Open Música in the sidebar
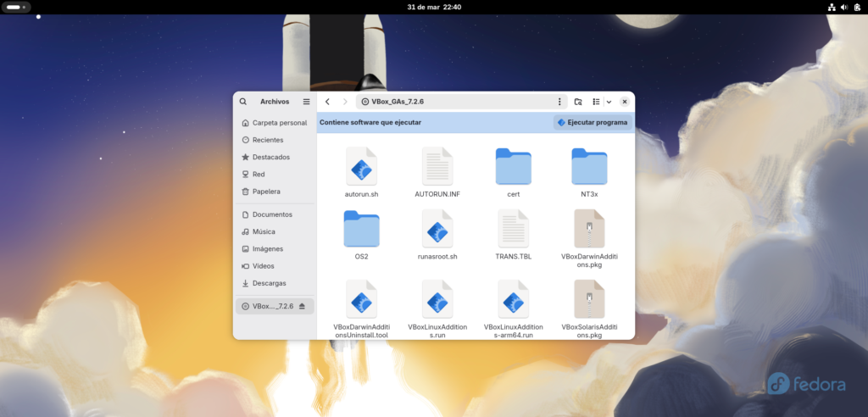 click(x=275, y=231)
